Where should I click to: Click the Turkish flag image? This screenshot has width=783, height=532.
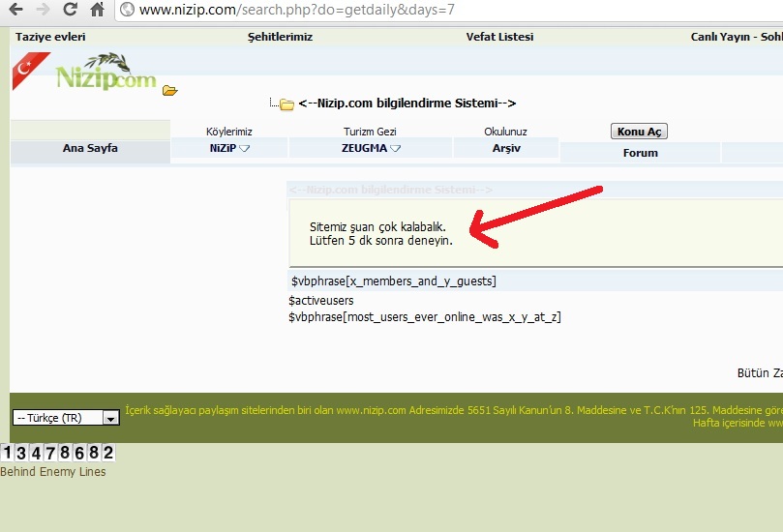coord(30,71)
